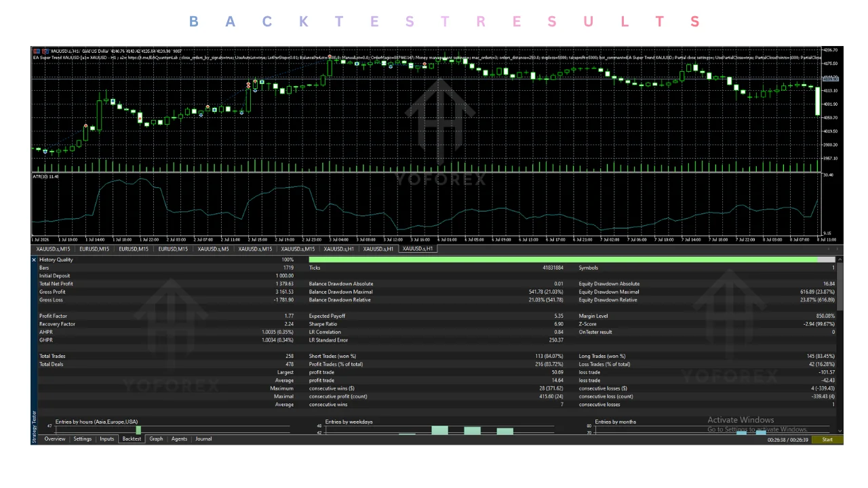This screenshot has height=488, width=868.
Task: Click the value 541.78 (21.03%)
Action: (546, 292)
